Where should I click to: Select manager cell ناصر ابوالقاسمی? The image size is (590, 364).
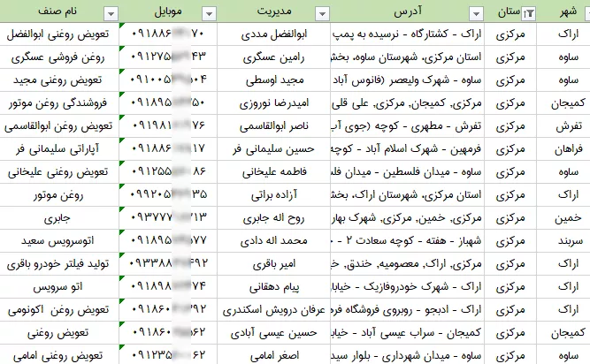click(x=273, y=125)
